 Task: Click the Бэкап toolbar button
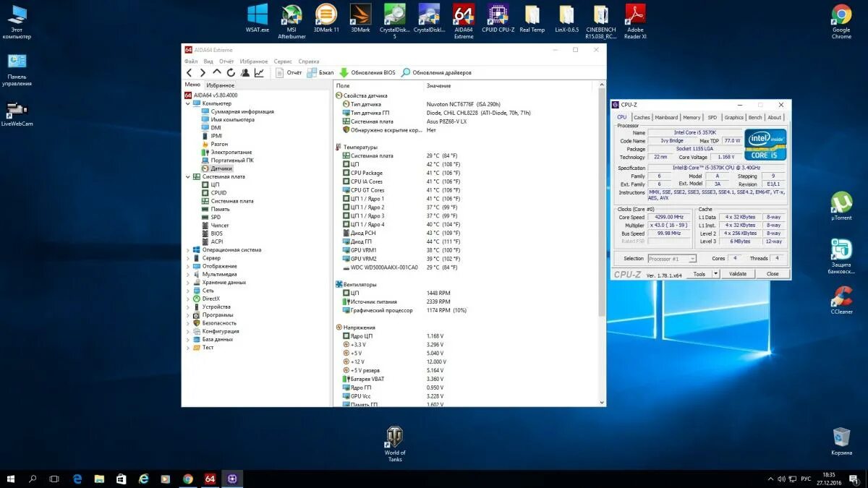pos(320,72)
